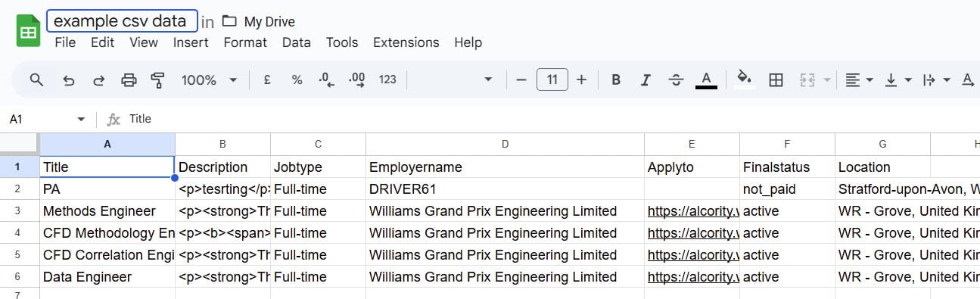
Task: Open the 123 more formats menu
Action: pyautogui.click(x=387, y=79)
